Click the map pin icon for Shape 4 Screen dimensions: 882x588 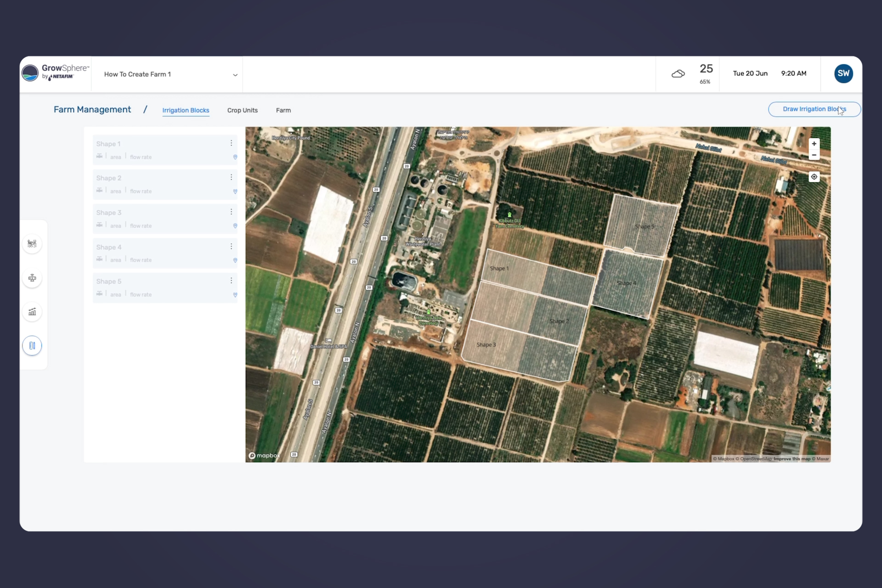pos(235,260)
